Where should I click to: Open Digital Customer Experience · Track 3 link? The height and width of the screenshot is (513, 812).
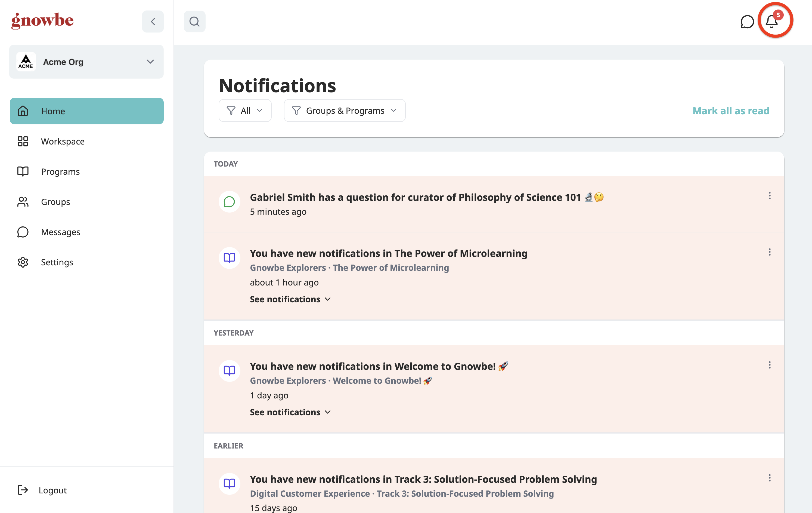402,493
